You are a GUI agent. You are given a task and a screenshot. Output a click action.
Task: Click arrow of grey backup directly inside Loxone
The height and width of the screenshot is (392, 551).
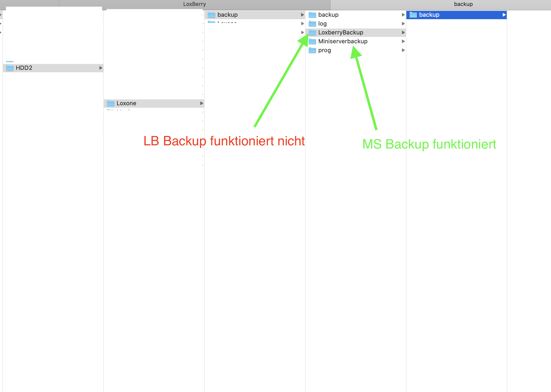point(302,15)
